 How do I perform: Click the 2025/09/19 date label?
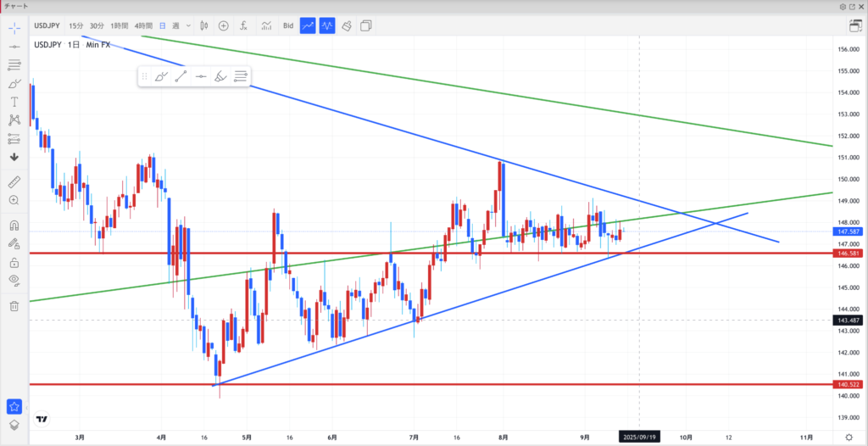coord(639,438)
